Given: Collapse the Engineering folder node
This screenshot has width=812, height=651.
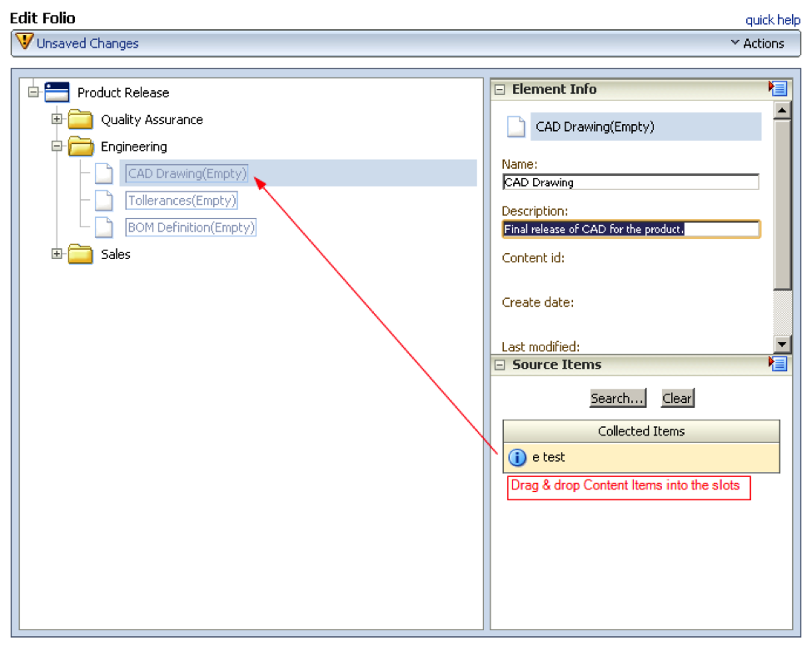Looking at the screenshot, I should 57,146.
